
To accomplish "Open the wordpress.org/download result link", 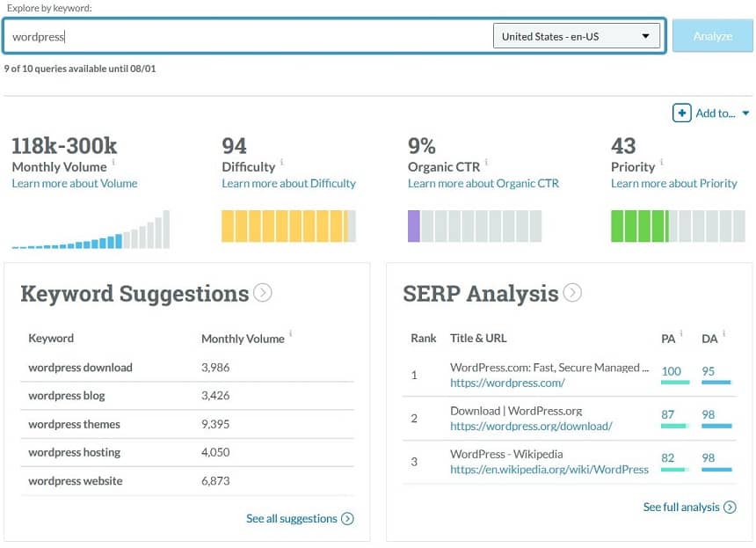I will point(531,427).
